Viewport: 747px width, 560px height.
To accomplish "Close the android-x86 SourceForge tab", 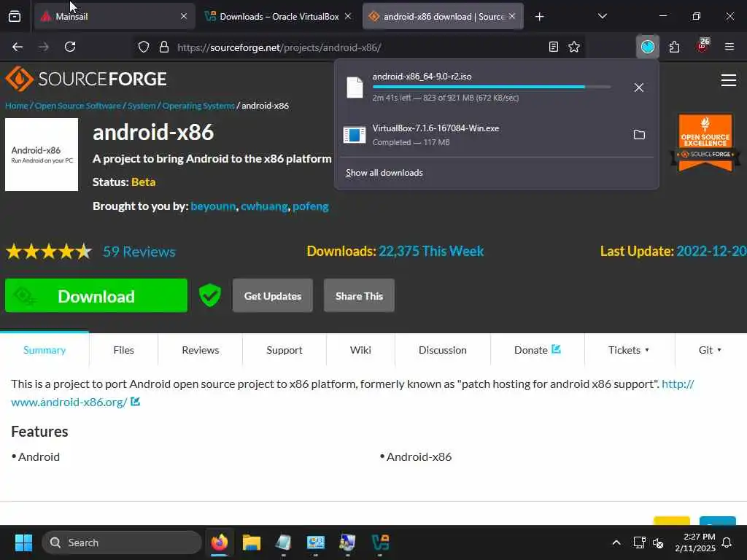I will [x=512, y=17].
